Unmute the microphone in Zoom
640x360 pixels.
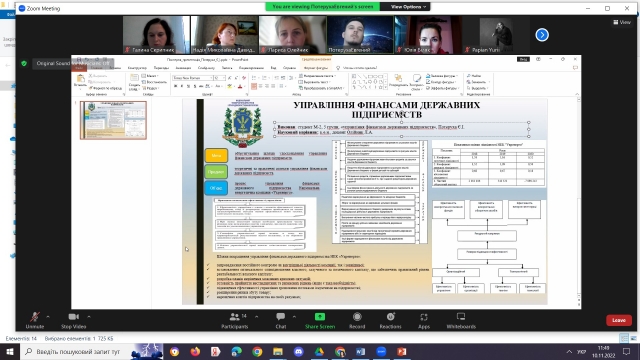[35, 320]
